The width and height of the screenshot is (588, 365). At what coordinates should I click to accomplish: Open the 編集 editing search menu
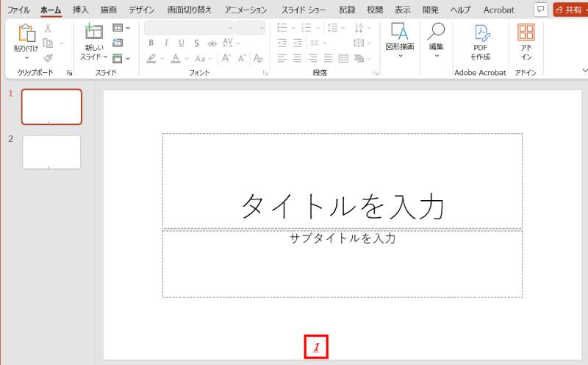pos(436,40)
